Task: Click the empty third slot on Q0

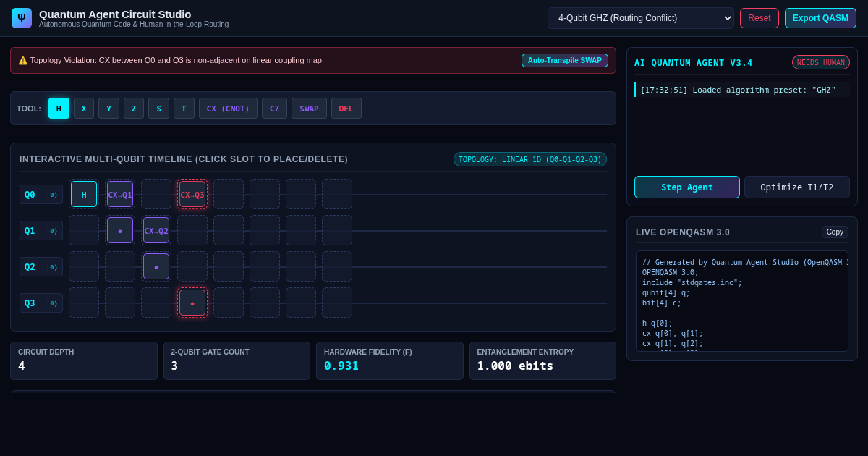Action: pyautogui.click(x=156, y=194)
